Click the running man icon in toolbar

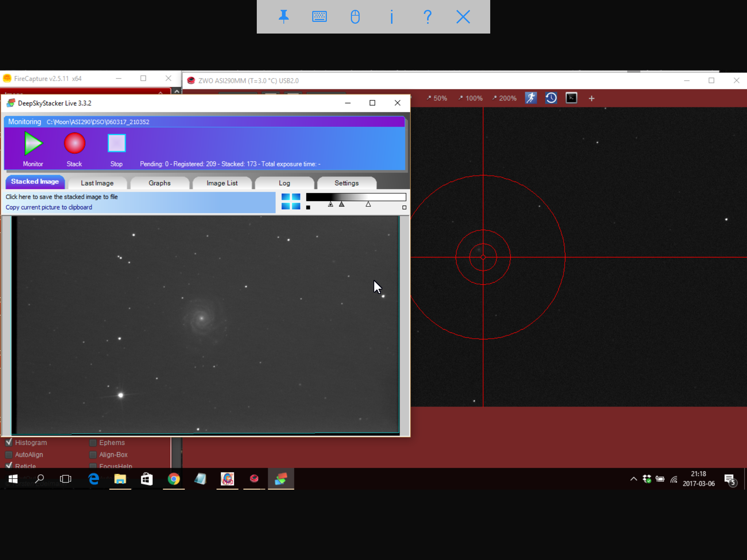pos(531,98)
